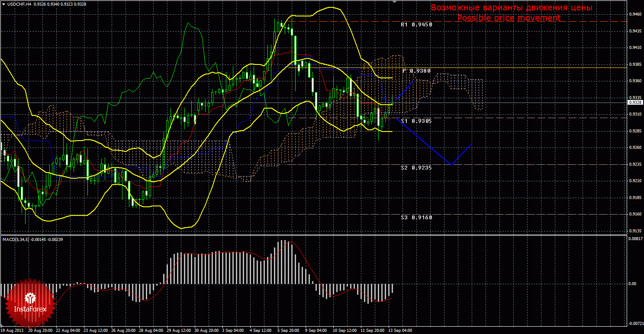644x334 pixels.
Task: Click 0.9185 on the price scale
Action: [x=634, y=198]
